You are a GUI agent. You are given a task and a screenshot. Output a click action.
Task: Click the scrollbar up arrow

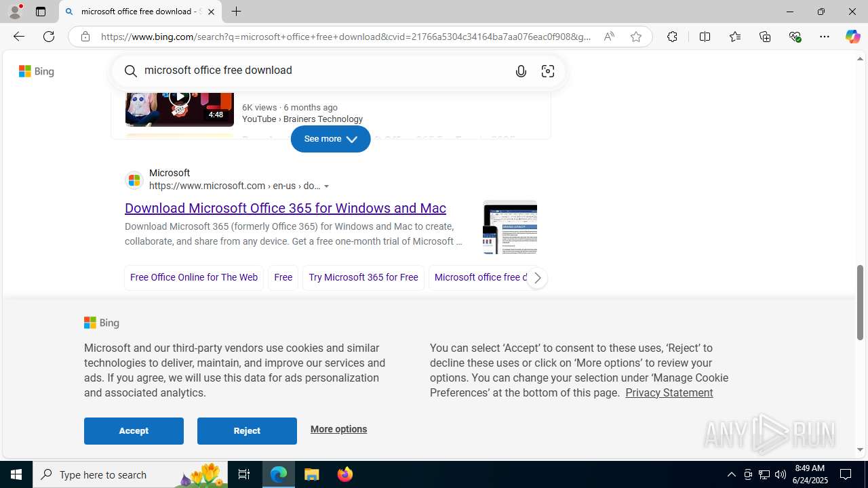tap(860, 59)
